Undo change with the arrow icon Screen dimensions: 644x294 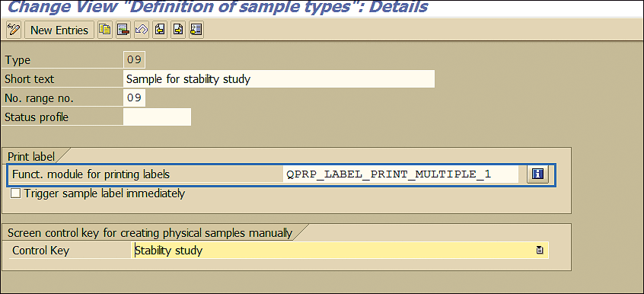coord(142,30)
